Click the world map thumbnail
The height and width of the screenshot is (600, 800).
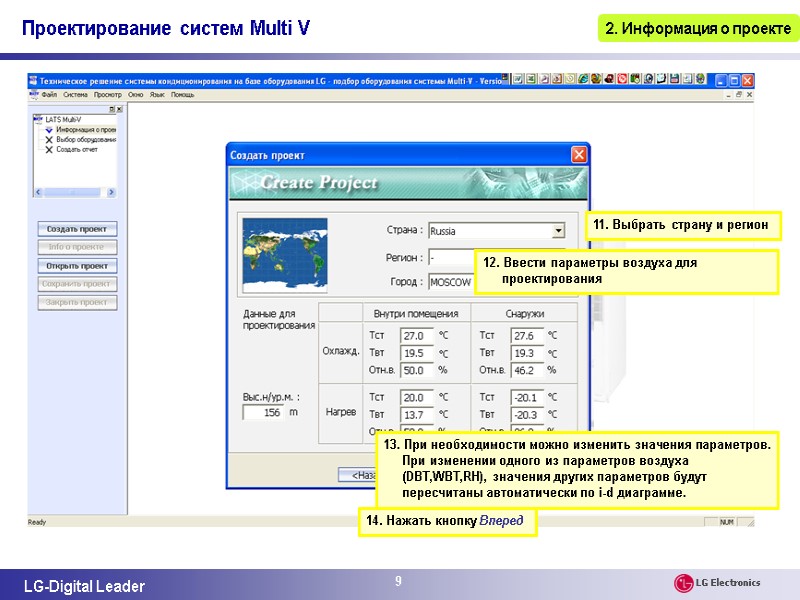click(285, 255)
